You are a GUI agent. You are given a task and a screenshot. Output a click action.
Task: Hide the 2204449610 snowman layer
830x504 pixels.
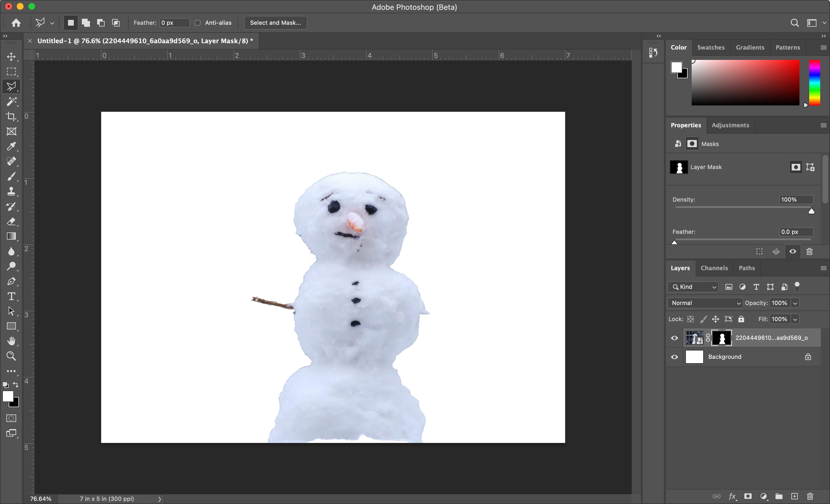point(674,338)
